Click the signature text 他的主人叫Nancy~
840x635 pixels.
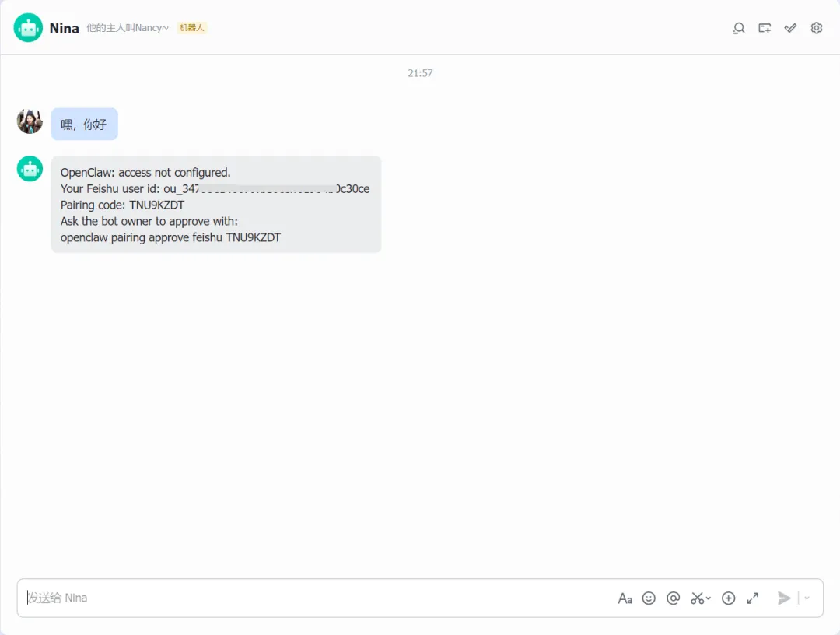pos(128,28)
